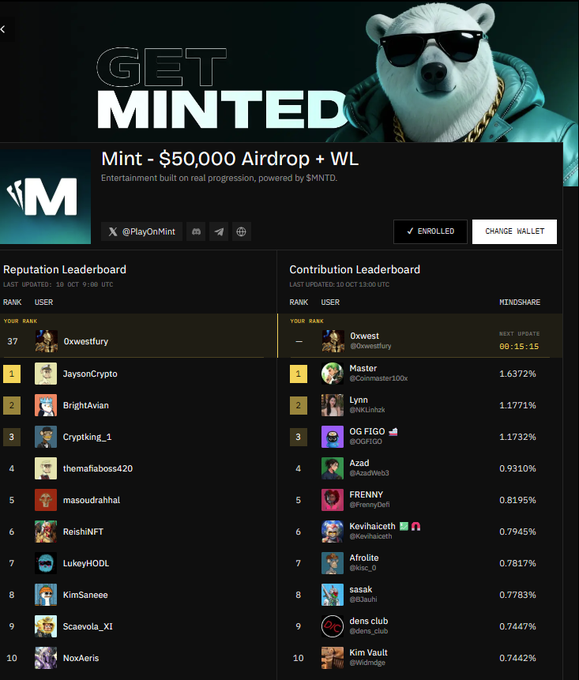The height and width of the screenshot is (680, 579).
Task: Click the 0xwest avatar in Contribution Leaderboard
Action: tap(333, 341)
